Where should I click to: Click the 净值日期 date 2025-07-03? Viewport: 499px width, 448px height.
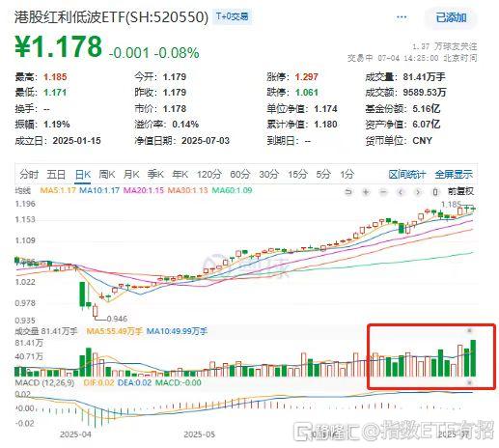click(206, 141)
